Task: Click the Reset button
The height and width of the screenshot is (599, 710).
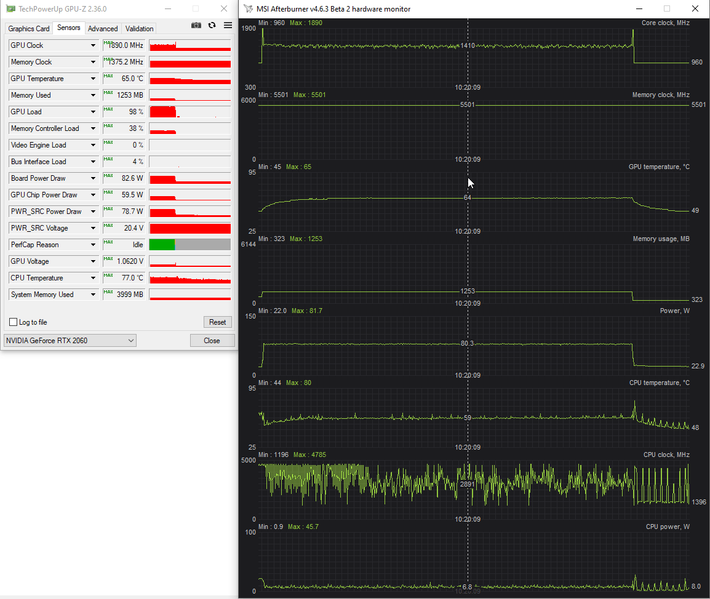Action: 217,322
